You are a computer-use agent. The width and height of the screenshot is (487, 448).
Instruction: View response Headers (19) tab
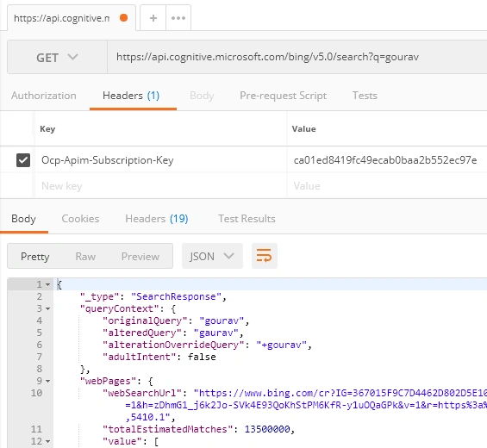(157, 219)
